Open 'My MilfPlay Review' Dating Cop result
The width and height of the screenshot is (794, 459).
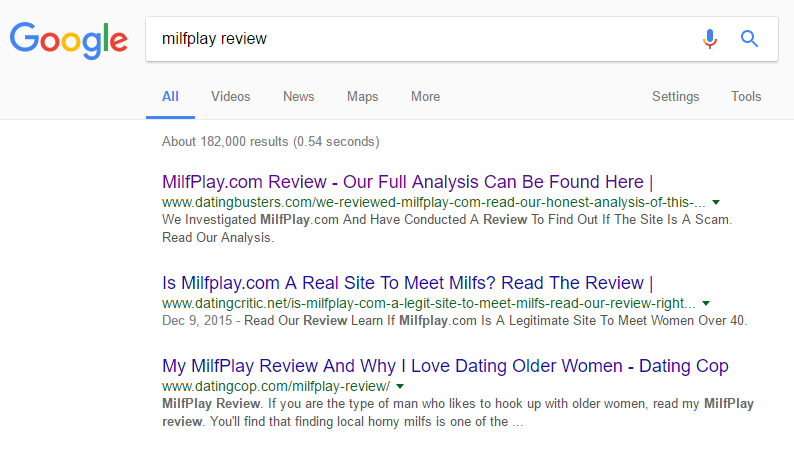(x=445, y=365)
